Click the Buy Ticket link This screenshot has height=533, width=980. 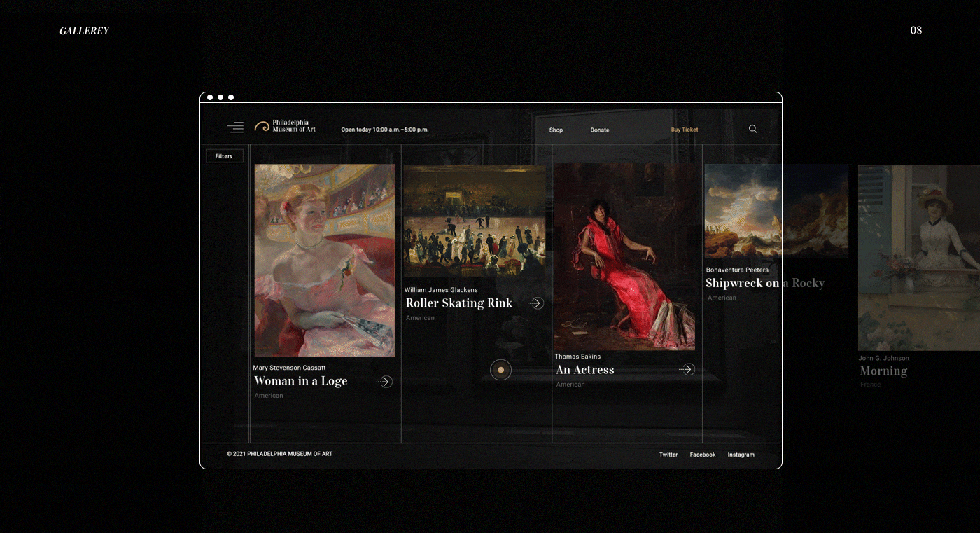685,130
